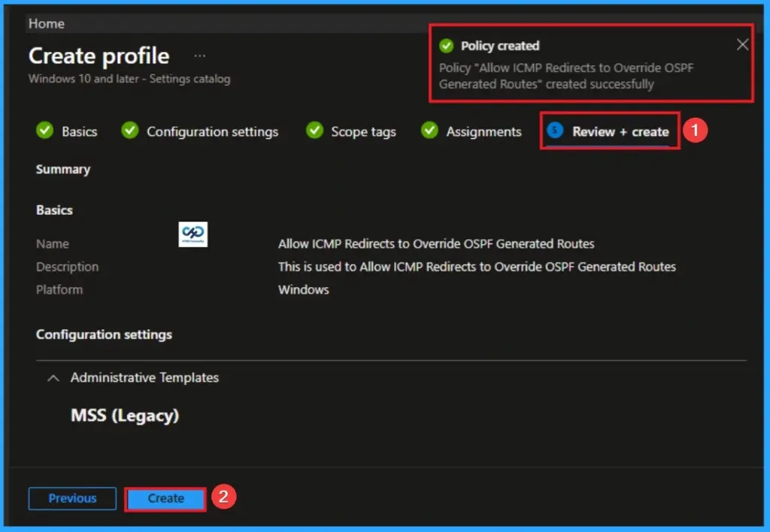
Task: Click the green check icon beside Scope tags
Action: [314, 131]
